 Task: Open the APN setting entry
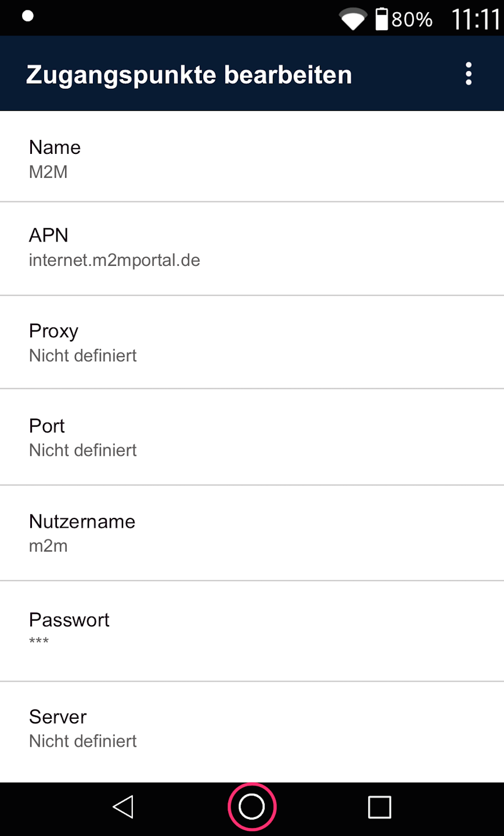pos(252,247)
